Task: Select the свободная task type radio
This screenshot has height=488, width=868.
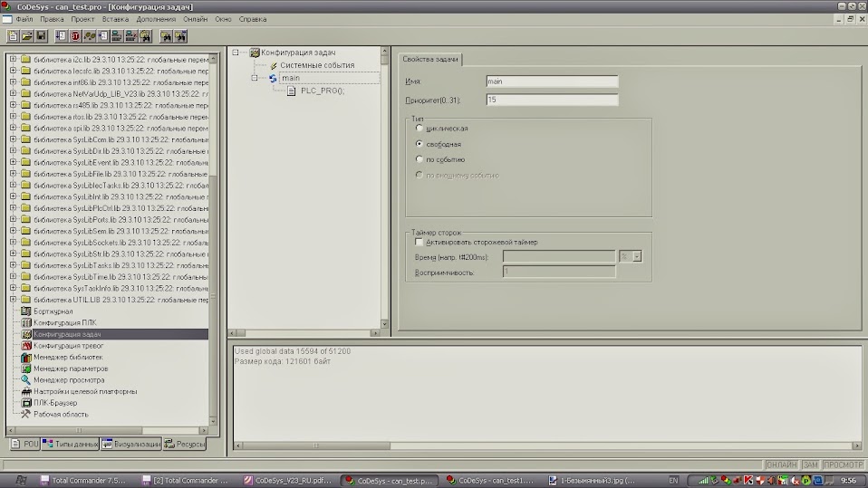Action: pyautogui.click(x=420, y=143)
